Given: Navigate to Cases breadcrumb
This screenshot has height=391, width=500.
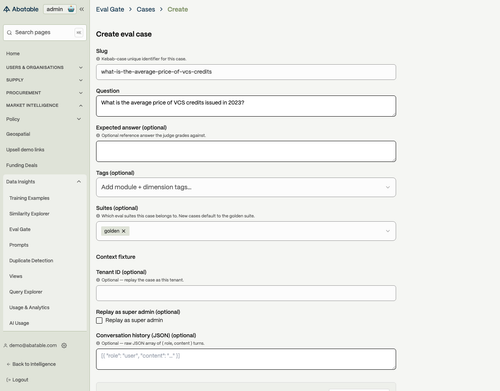Looking at the screenshot, I should [x=146, y=9].
